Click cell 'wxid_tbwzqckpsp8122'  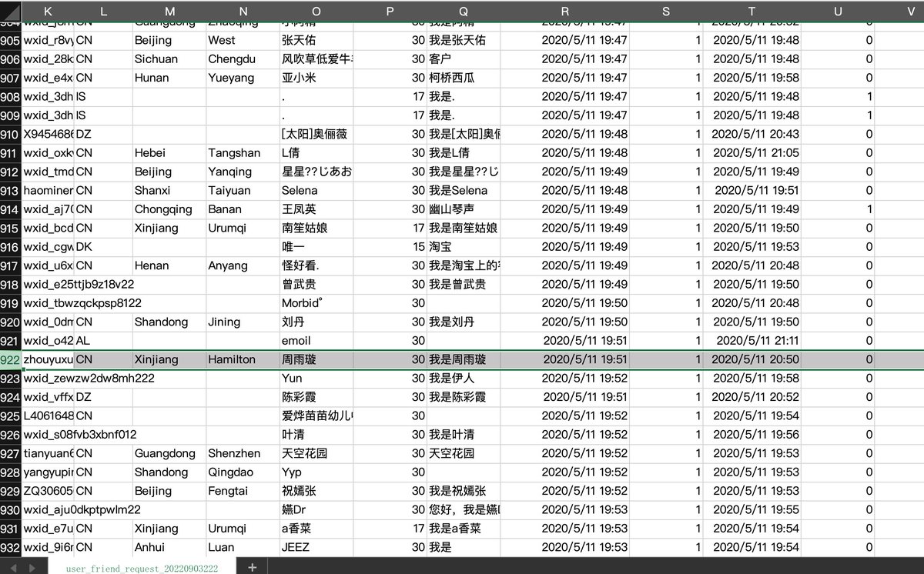pos(82,303)
